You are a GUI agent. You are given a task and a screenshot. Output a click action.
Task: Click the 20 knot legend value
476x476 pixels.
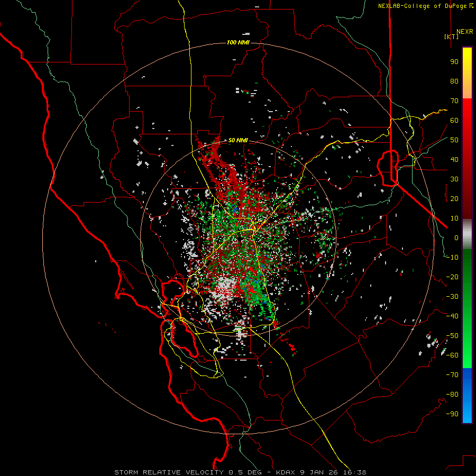(x=454, y=198)
